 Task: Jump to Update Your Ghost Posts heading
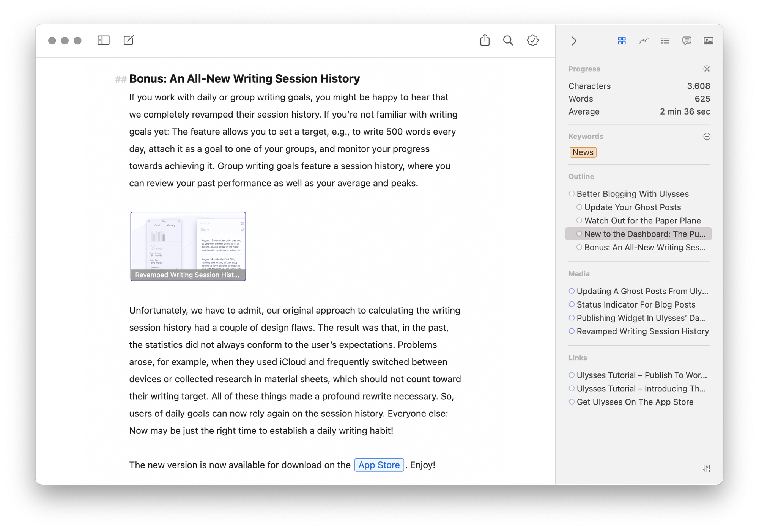click(632, 207)
